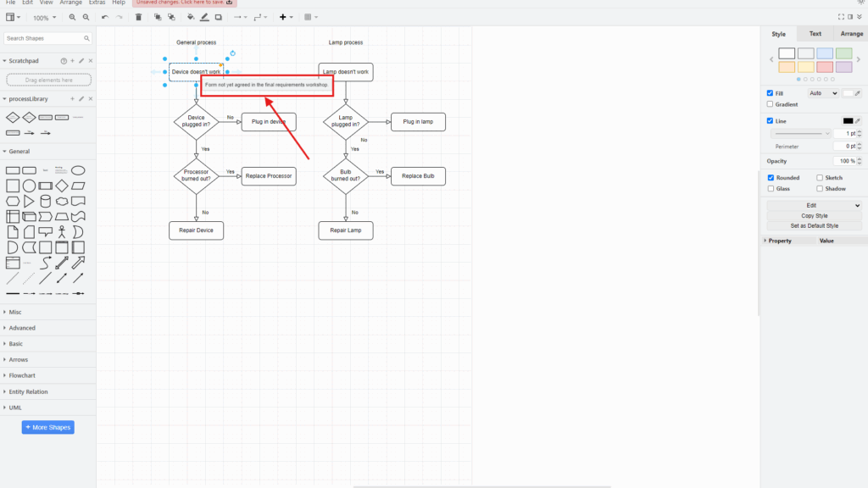Image resolution: width=868 pixels, height=488 pixels.
Task: Toggle the Sketch style checkbox
Action: (819, 177)
